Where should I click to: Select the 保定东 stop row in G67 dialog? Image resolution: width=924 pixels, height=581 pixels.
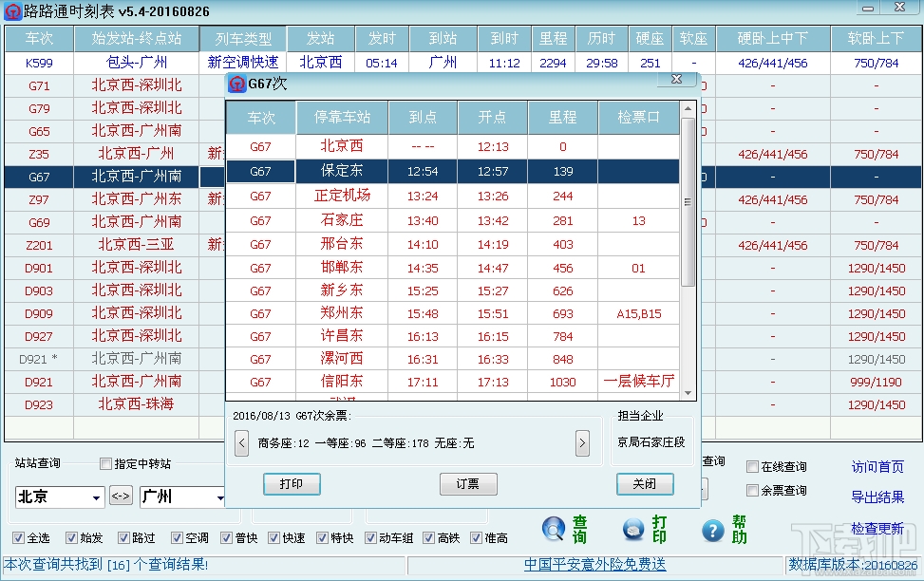pyautogui.click(x=342, y=171)
